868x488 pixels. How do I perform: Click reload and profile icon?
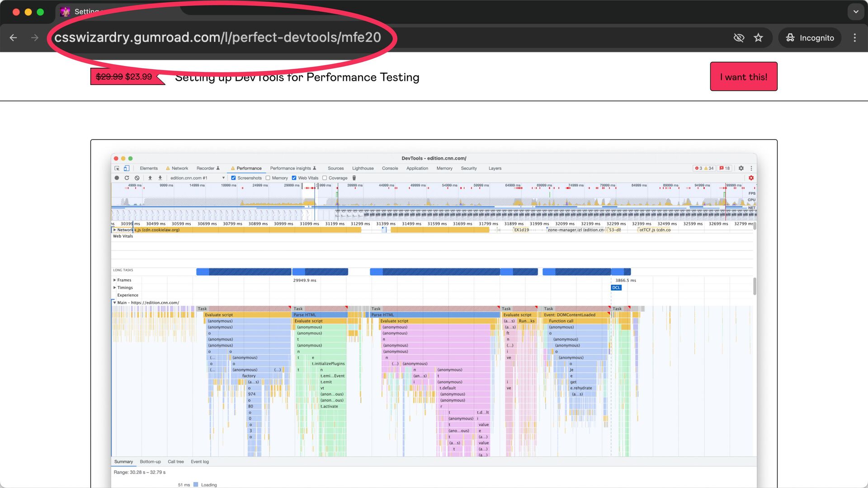click(127, 178)
